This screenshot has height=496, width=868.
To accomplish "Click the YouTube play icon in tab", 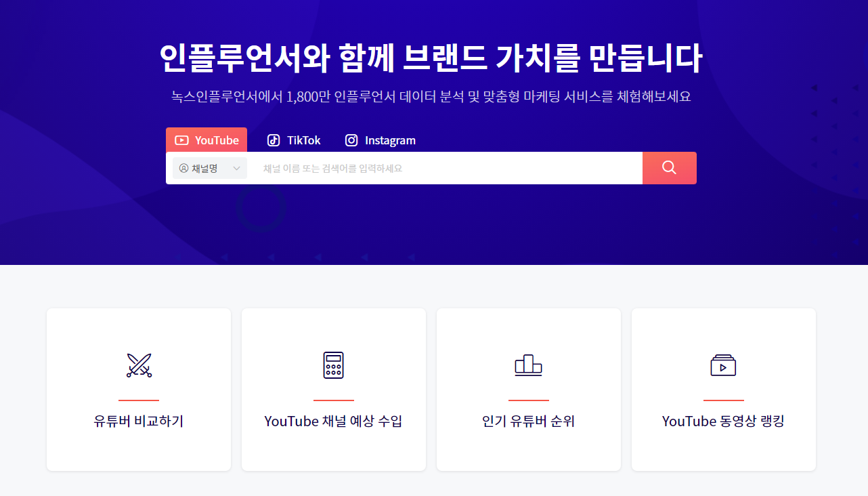I will click(181, 140).
